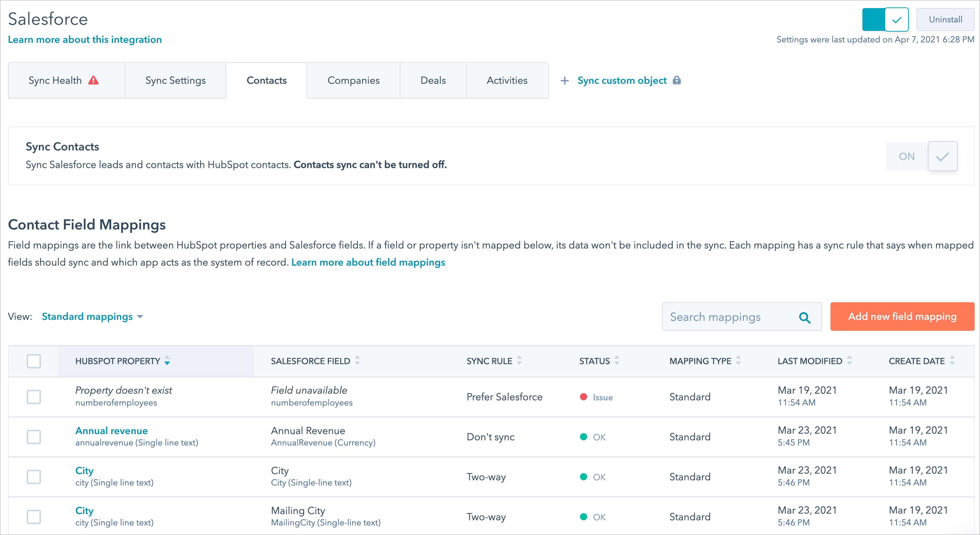Image resolution: width=980 pixels, height=535 pixels.
Task: Click Add new field mapping button
Action: (x=902, y=317)
